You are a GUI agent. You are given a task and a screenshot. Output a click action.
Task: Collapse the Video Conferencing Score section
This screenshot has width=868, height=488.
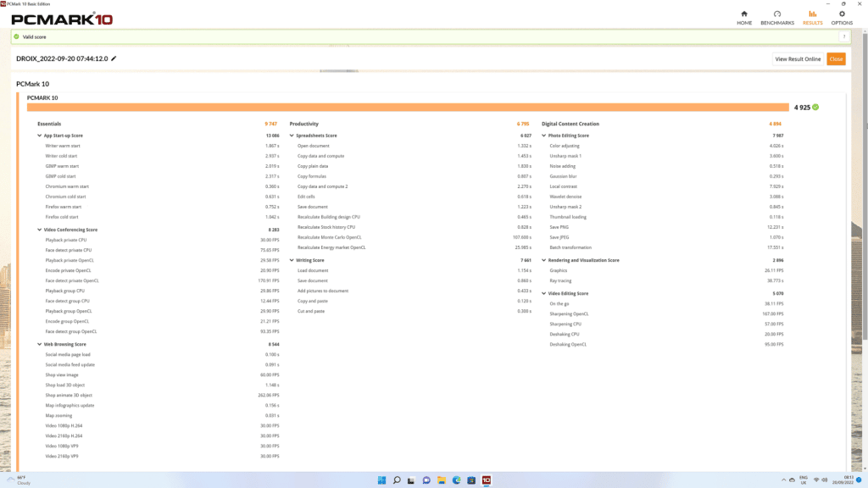pos(39,230)
